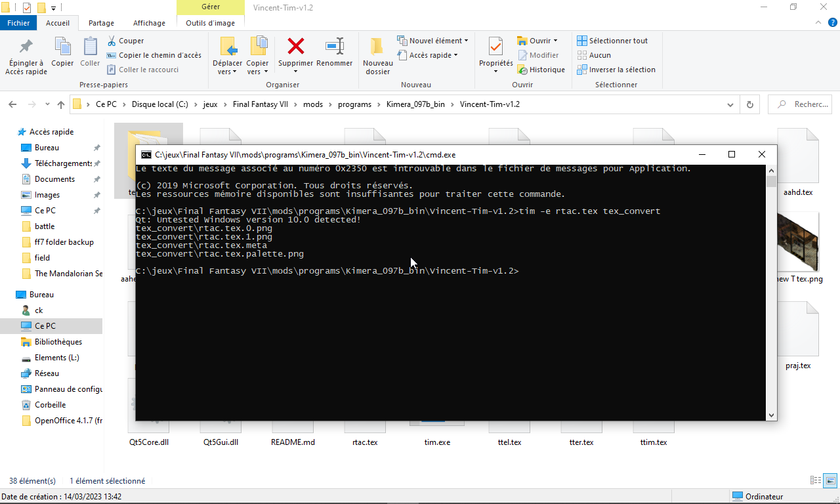The image size is (840, 504).
Task: Open recent locations dropdown arrow
Action: pos(47,104)
